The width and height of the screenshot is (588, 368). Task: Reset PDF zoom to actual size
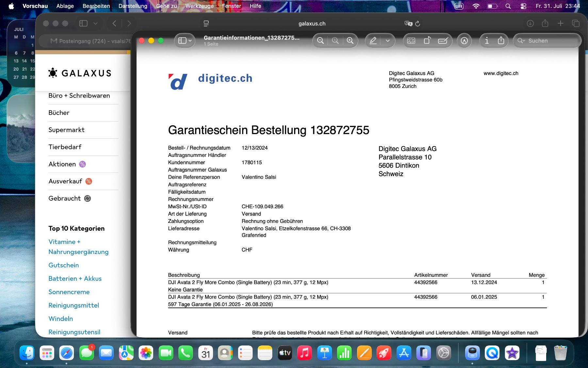tap(335, 41)
